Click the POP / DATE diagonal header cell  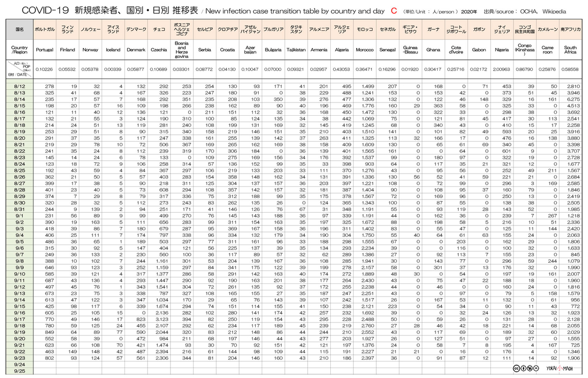(x=20, y=70)
